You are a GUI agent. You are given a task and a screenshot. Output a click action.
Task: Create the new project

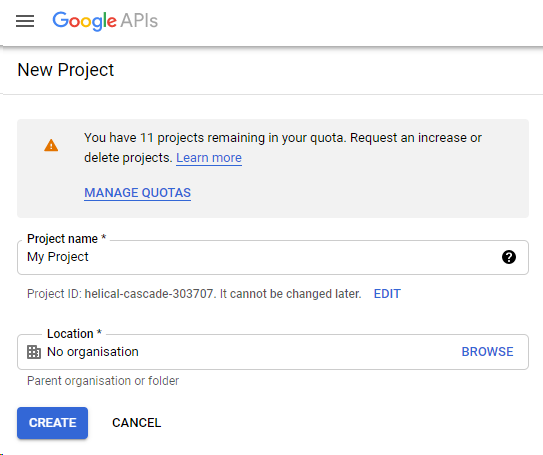pyautogui.click(x=52, y=423)
